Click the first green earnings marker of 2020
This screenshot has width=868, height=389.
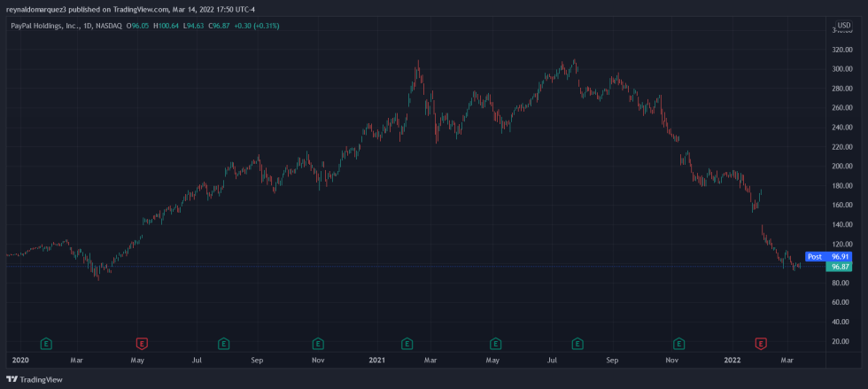[x=46, y=342]
